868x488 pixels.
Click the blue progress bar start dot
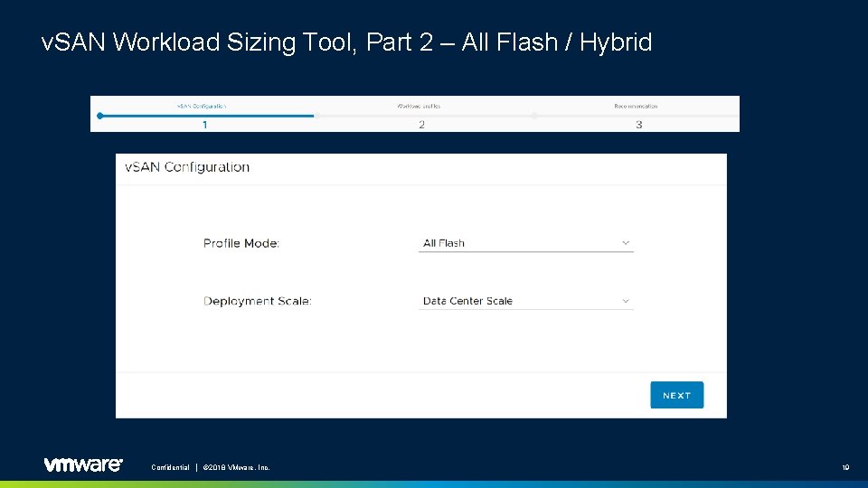100,116
